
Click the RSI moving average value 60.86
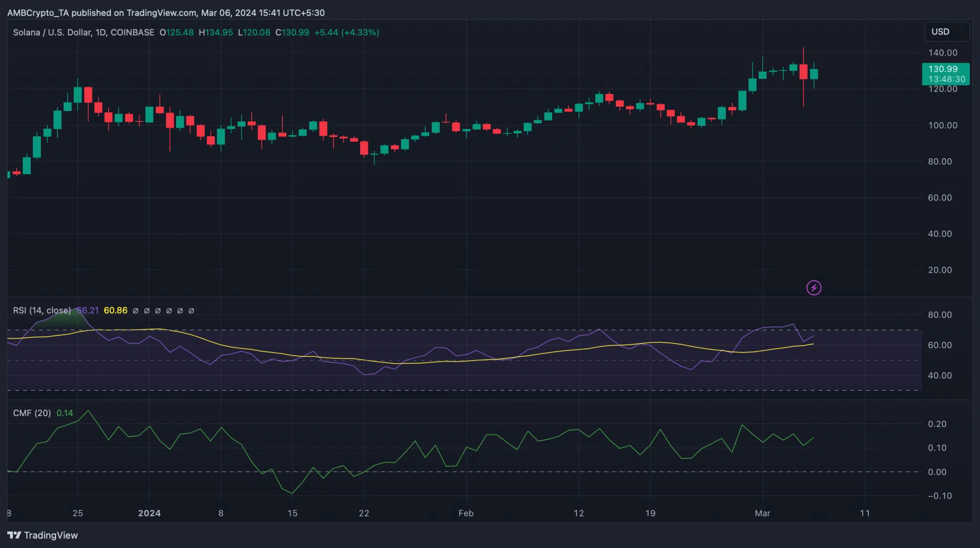coord(115,310)
